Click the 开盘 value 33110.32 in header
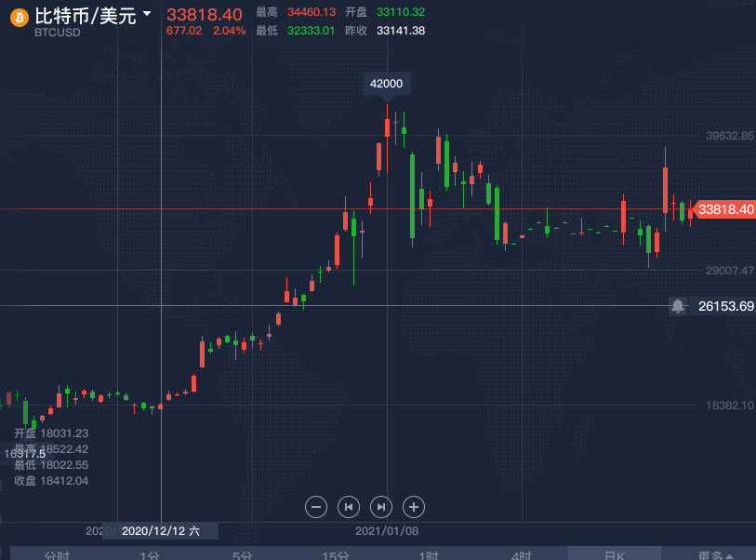 (x=401, y=12)
